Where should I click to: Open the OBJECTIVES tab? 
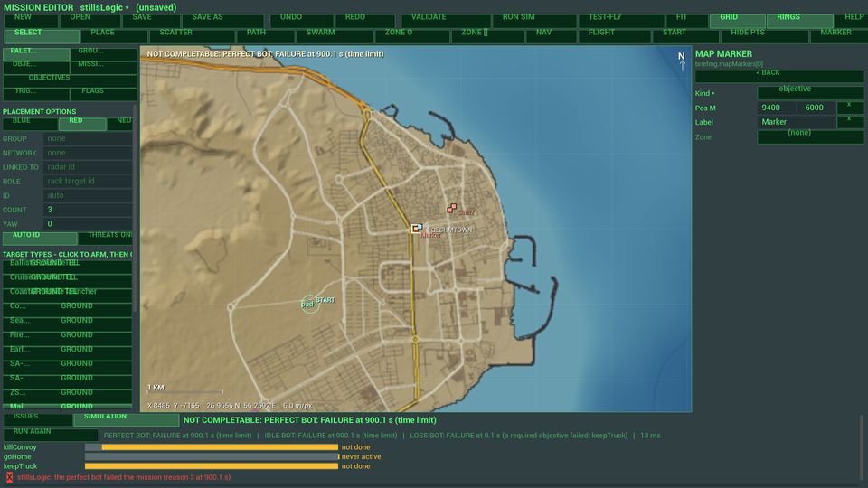click(x=70, y=80)
